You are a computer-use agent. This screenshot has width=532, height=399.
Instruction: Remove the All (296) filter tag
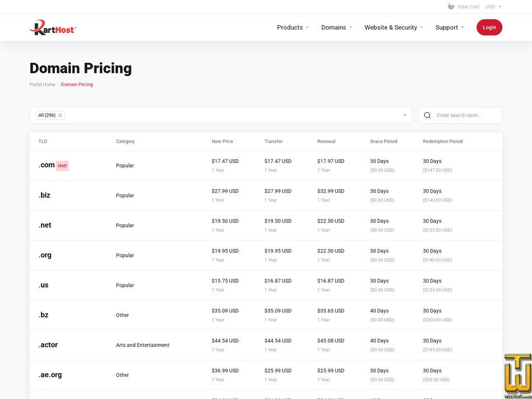[x=60, y=115]
